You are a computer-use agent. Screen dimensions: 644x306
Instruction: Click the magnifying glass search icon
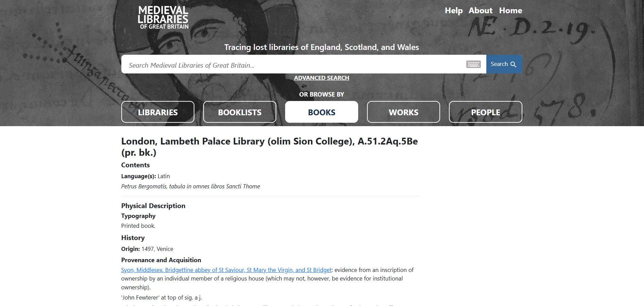(513, 64)
